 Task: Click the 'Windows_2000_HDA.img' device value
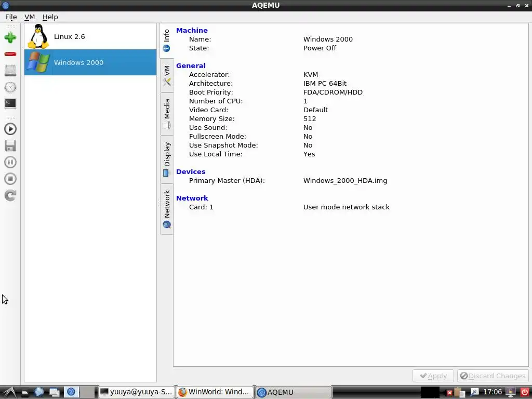tap(345, 180)
